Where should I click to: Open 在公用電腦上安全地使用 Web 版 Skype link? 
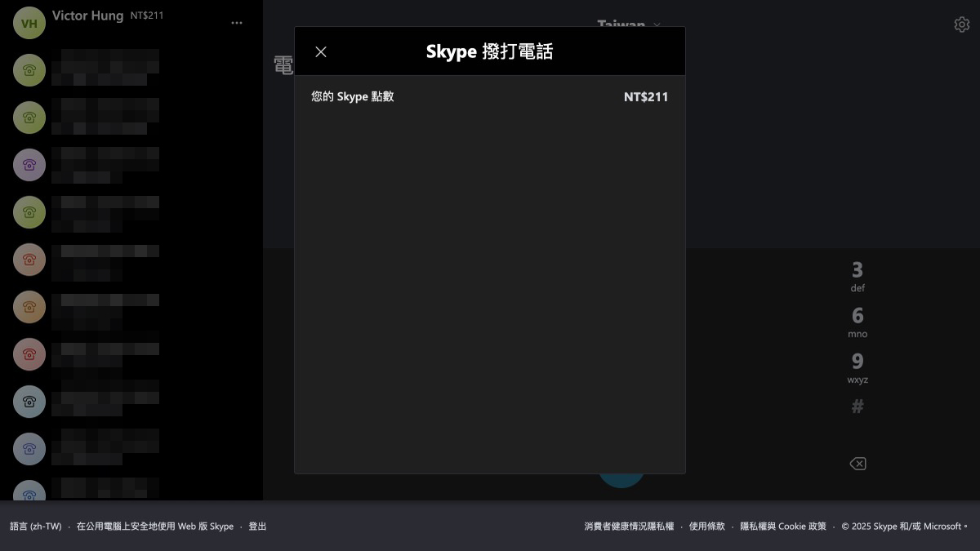(155, 527)
